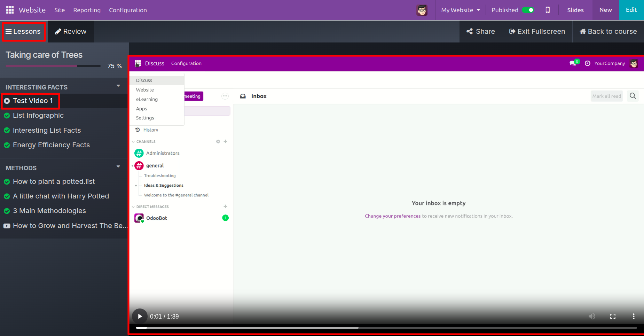Open History in Discuss sidebar

[150, 130]
